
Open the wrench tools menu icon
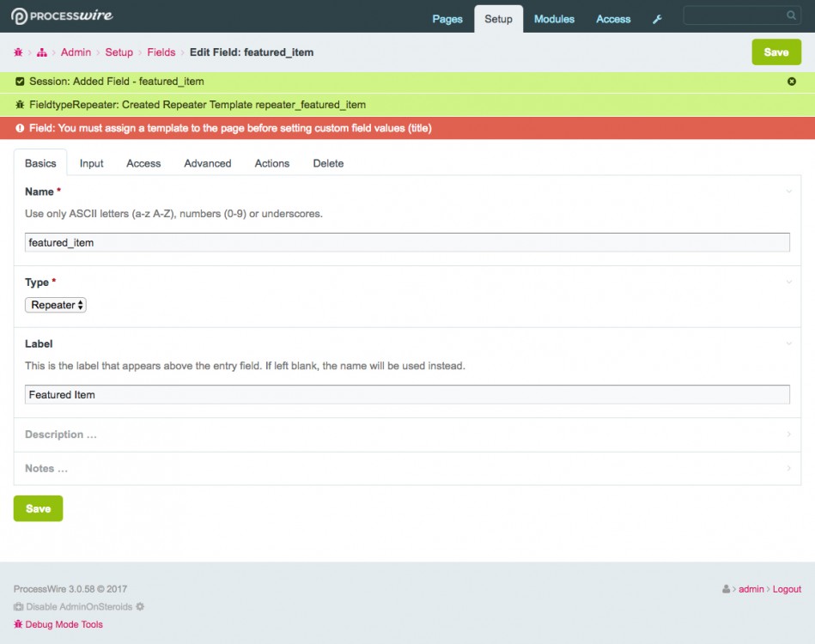(x=657, y=19)
